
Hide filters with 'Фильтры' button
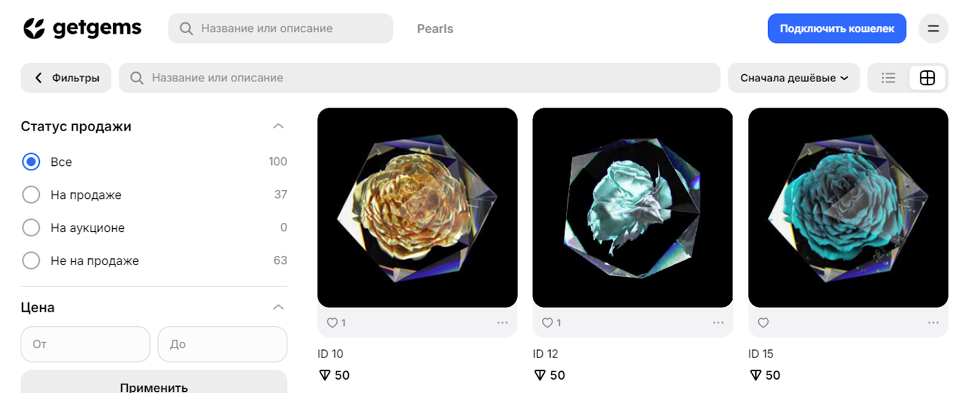pyautogui.click(x=66, y=78)
